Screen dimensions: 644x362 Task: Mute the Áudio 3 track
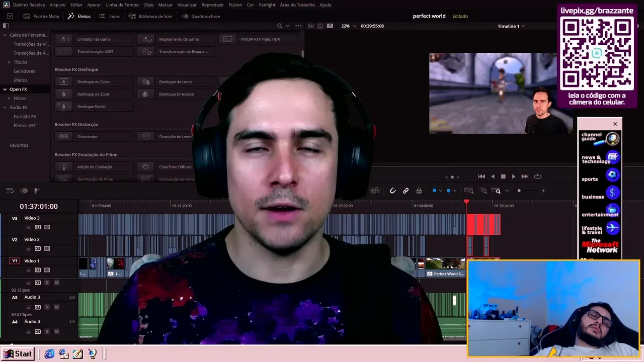(x=56, y=307)
